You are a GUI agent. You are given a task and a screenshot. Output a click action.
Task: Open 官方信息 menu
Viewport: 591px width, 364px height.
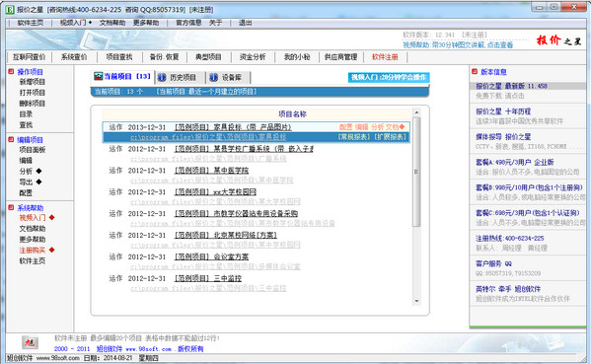(x=188, y=23)
